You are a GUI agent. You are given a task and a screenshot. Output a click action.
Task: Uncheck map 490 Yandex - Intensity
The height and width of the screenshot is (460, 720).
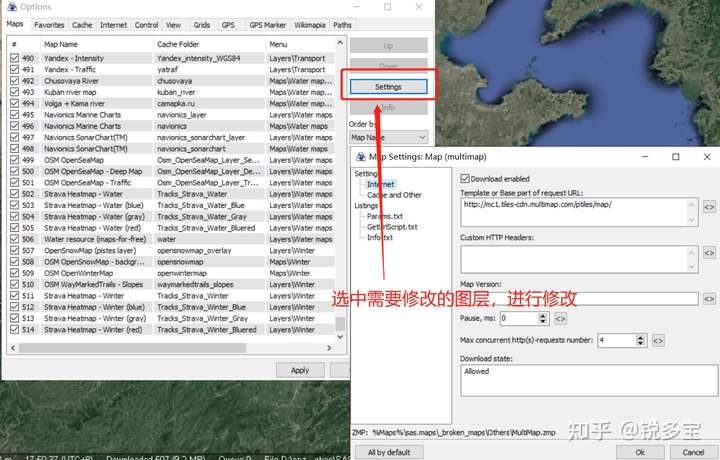[14, 58]
